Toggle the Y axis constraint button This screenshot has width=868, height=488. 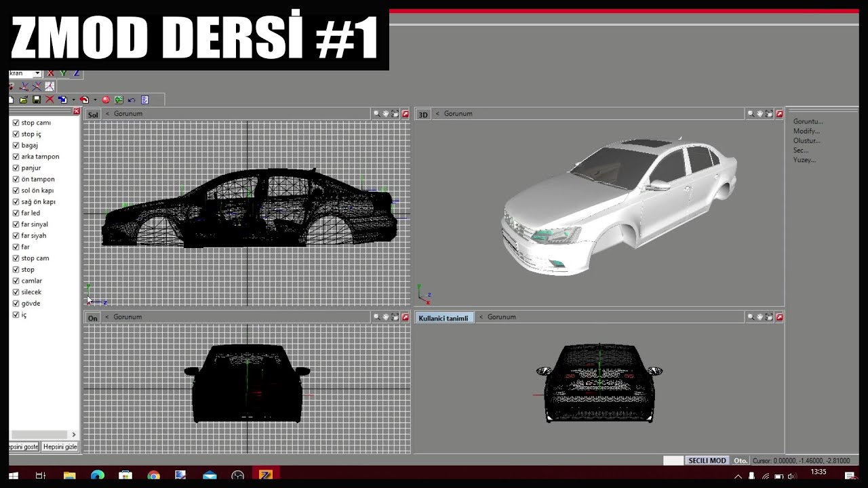63,73
